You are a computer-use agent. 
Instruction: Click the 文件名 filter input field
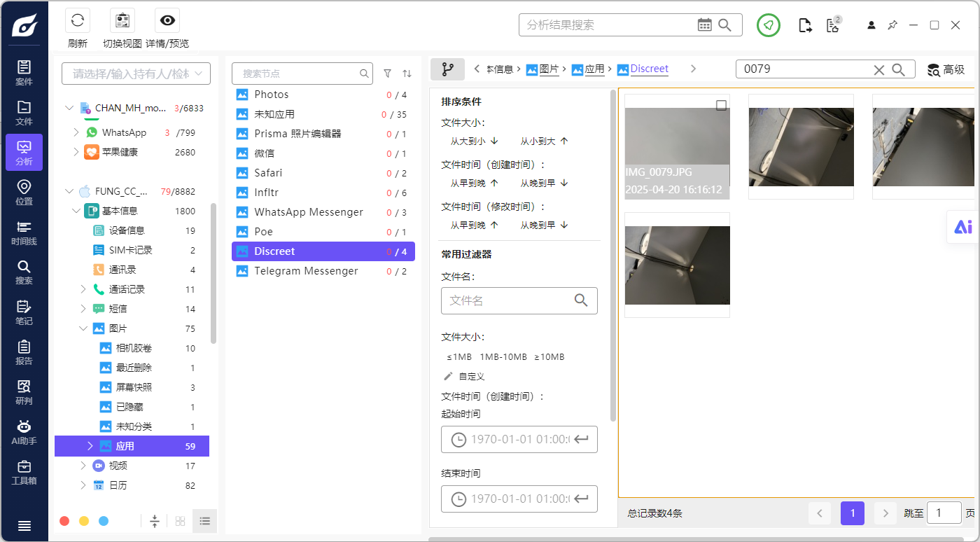(519, 300)
